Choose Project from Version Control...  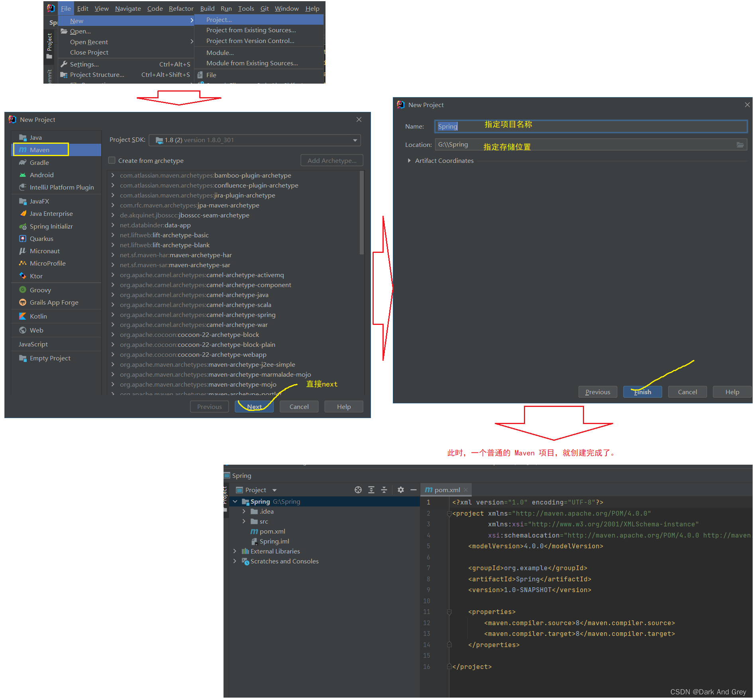pyautogui.click(x=259, y=41)
